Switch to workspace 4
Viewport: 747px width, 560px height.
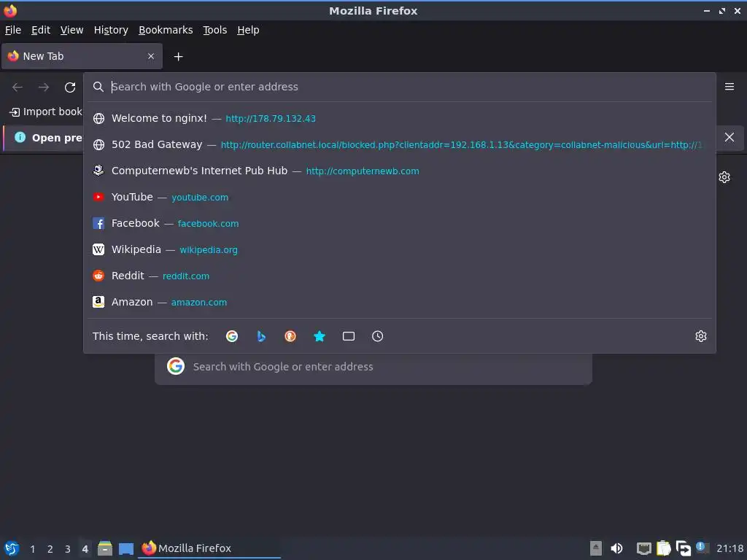pos(85,549)
